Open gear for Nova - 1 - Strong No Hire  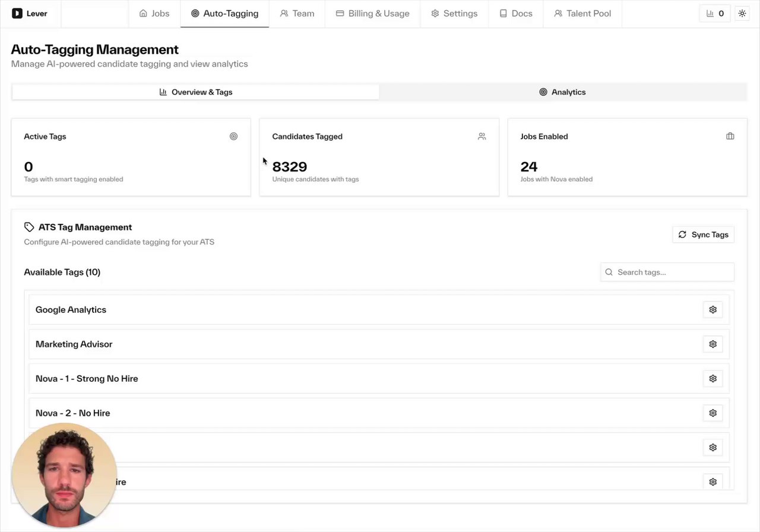pos(712,378)
